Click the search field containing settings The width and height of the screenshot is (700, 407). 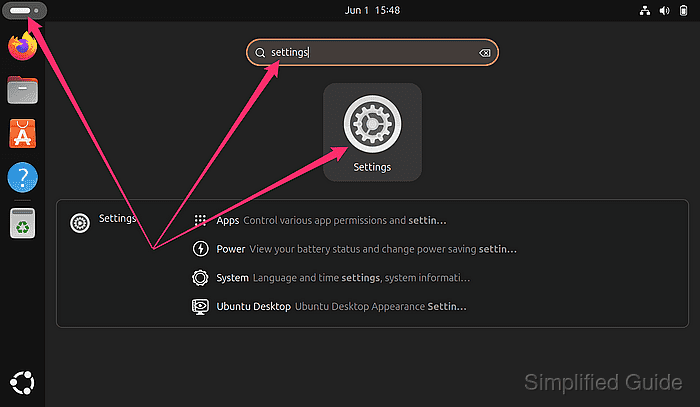pos(372,53)
